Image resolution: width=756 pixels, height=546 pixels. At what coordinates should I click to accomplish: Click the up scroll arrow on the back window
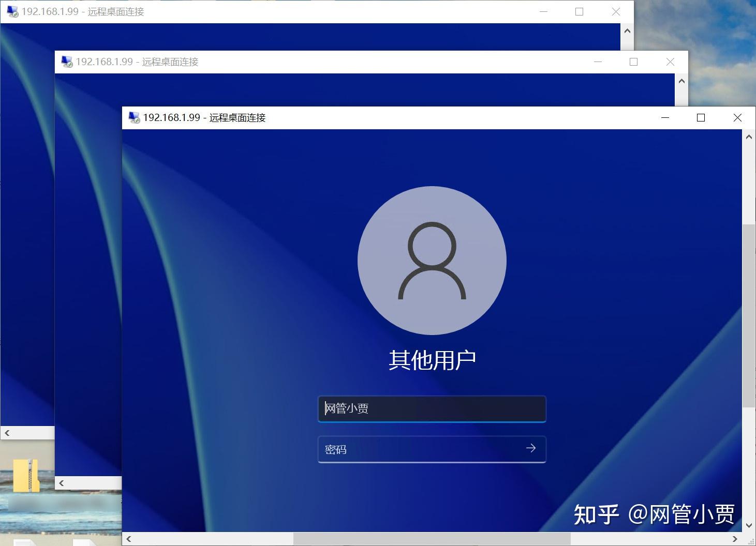[x=627, y=31]
